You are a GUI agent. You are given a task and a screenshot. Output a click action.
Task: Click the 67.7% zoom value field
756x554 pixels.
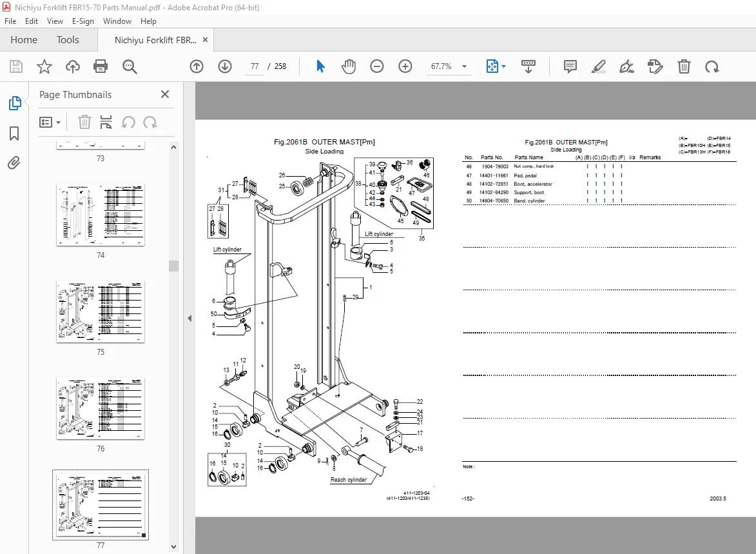click(x=441, y=66)
